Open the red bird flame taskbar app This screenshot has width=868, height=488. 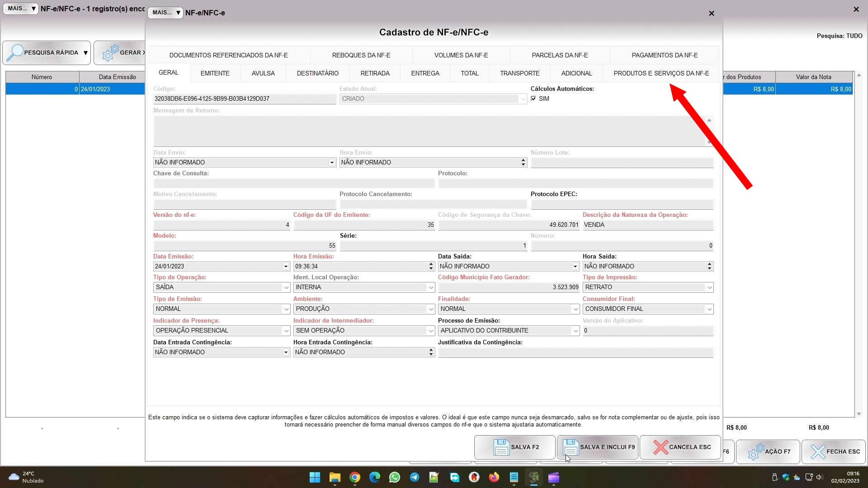(474, 477)
